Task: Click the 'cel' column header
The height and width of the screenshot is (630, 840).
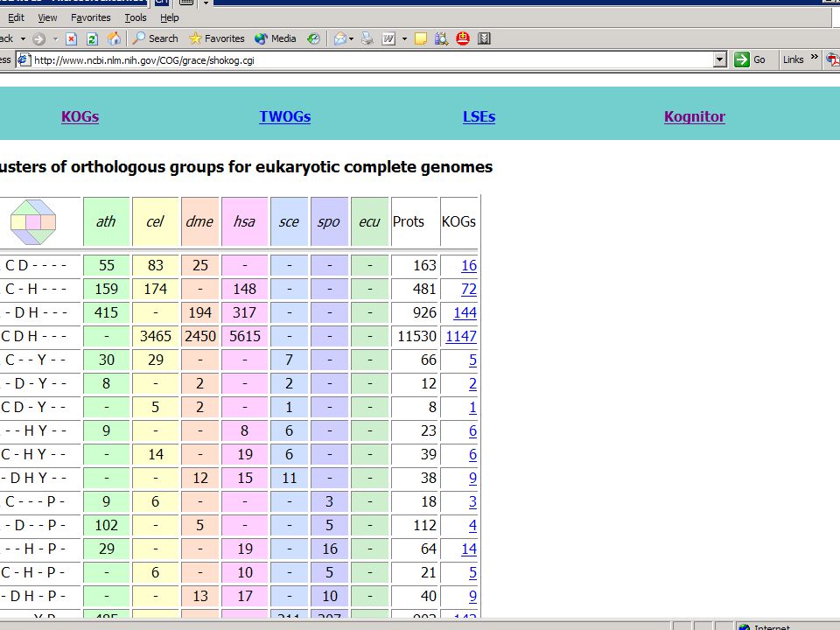Action: [156, 221]
